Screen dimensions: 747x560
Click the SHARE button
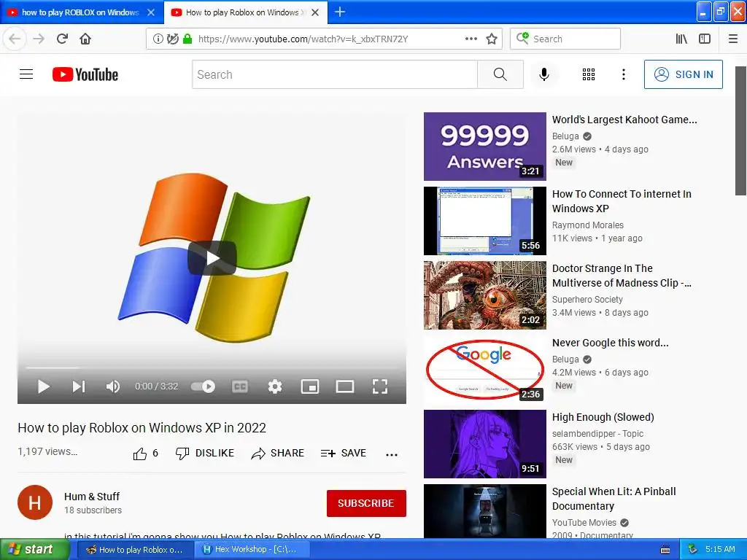[x=278, y=454]
